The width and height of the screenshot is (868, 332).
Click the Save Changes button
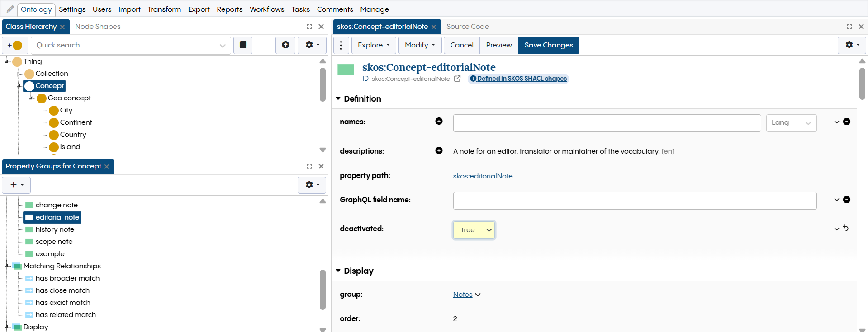tap(548, 45)
